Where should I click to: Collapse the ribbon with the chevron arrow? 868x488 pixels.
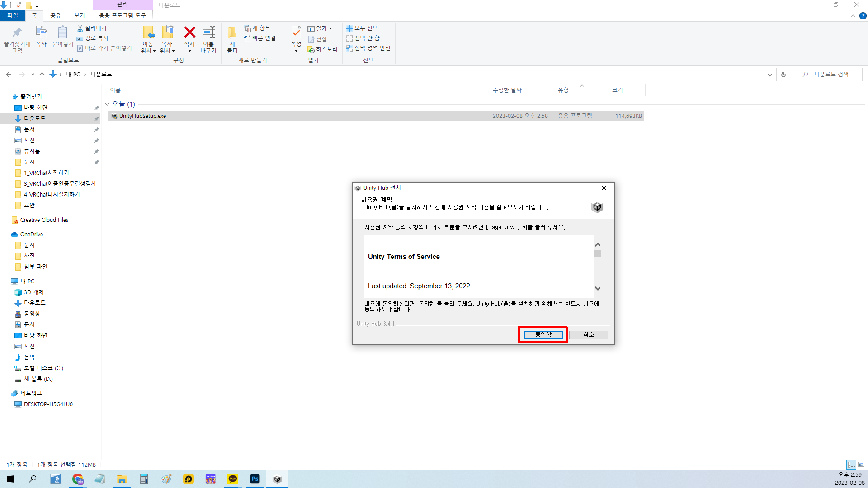(853, 16)
